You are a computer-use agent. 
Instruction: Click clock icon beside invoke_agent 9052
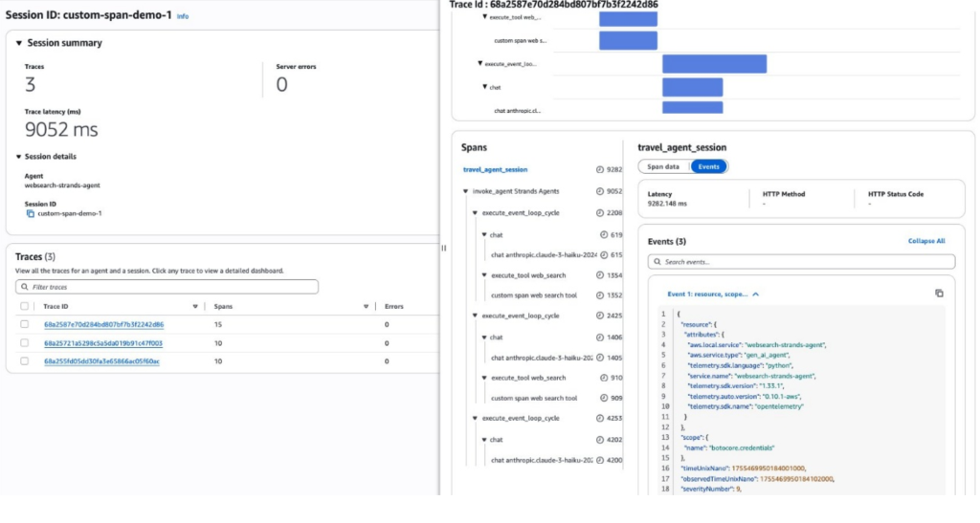[x=599, y=191]
